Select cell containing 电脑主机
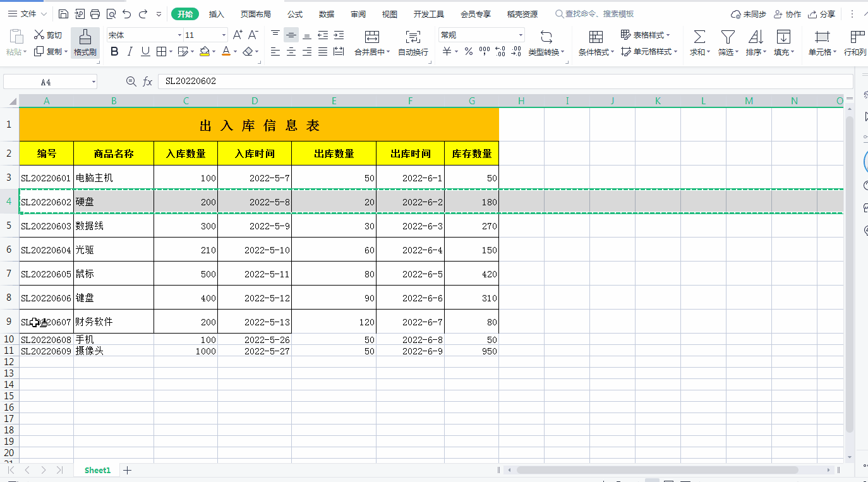 point(114,178)
